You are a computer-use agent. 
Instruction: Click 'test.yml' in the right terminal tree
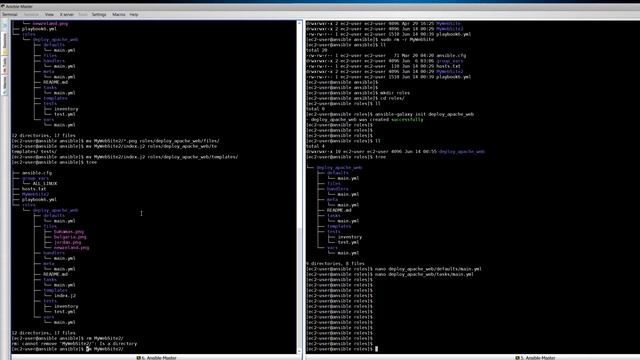click(x=348, y=242)
